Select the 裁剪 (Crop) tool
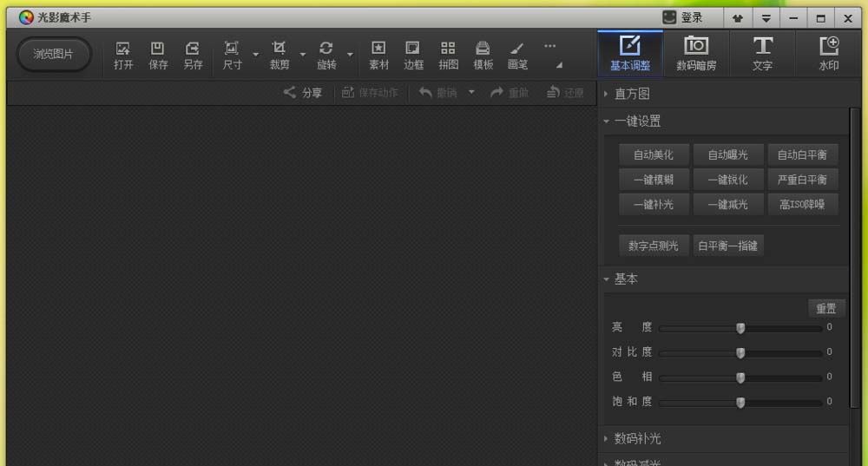 coord(279,56)
